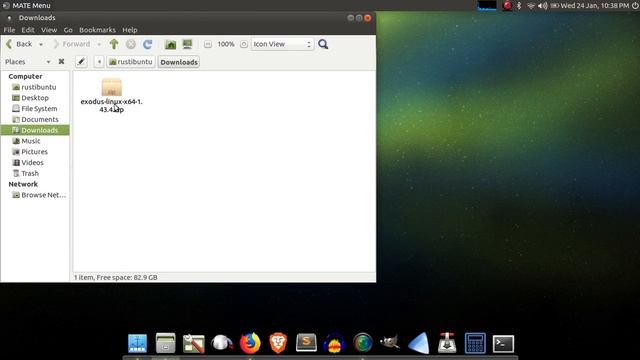640x360 pixels.
Task: Open the Forward history dropdown arrow
Action: pyautogui.click(x=99, y=44)
